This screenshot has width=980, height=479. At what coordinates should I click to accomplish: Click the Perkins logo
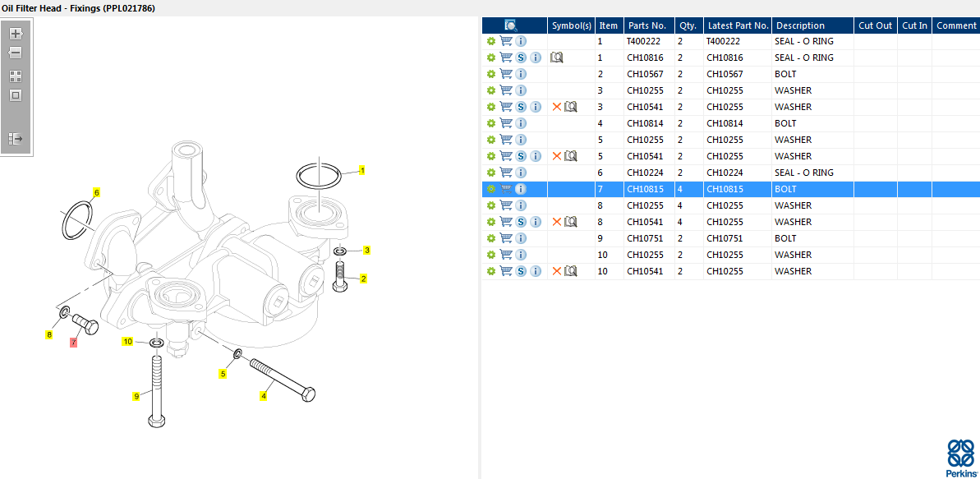961,458
